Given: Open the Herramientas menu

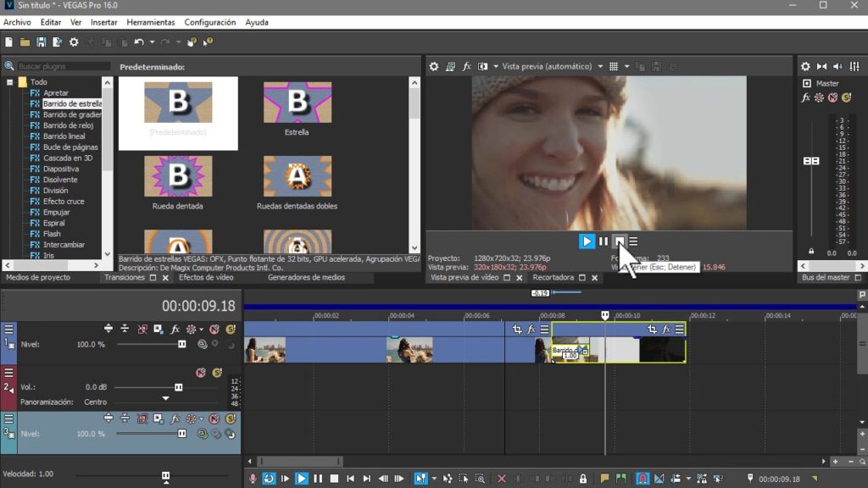Looking at the screenshot, I should (x=151, y=22).
